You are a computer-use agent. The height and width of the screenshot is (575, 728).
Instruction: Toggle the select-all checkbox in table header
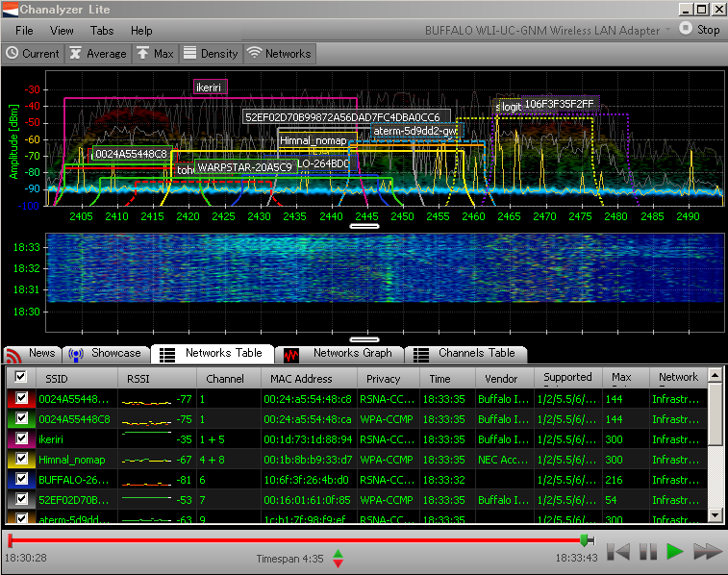(x=20, y=376)
